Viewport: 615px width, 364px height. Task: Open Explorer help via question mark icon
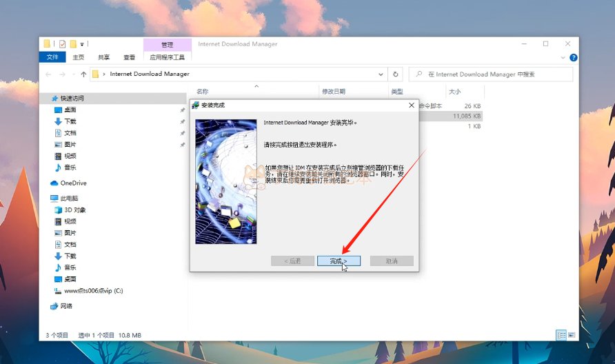pos(574,58)
